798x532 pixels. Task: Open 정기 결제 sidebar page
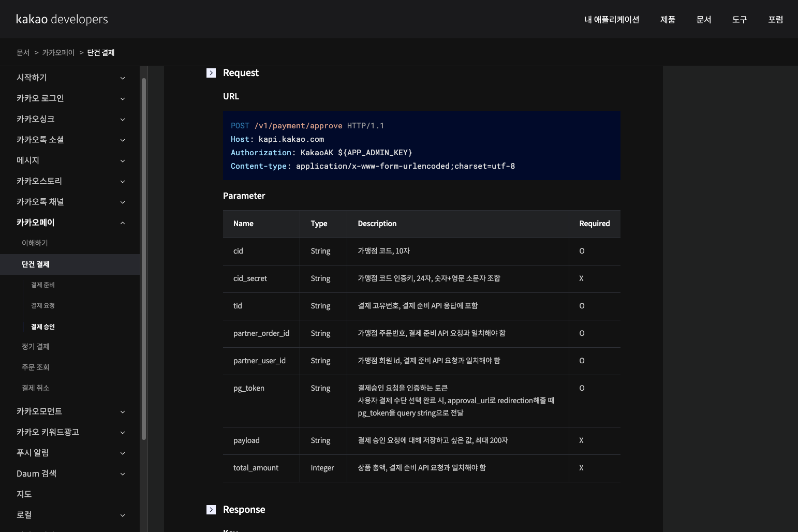pyautogui.click(x=36, y=347)
